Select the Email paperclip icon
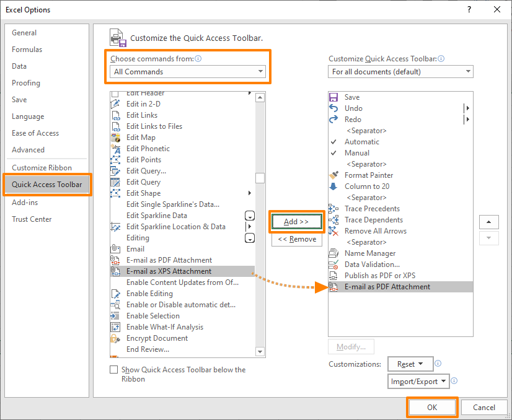This screenshot has height=420, width=512. pos(115,248)
